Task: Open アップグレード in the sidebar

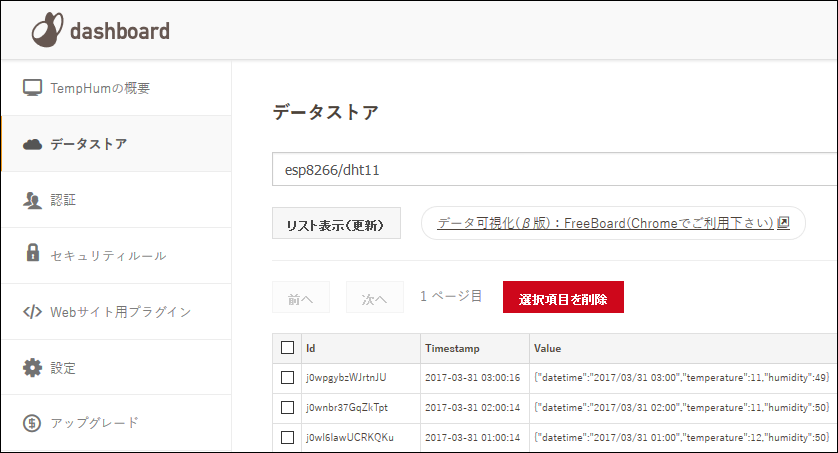Action: coord(117,423)
